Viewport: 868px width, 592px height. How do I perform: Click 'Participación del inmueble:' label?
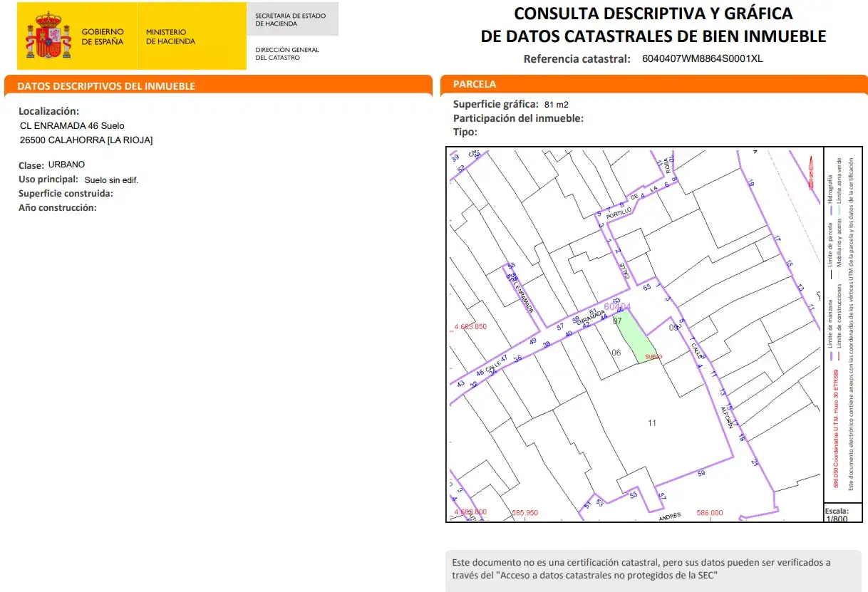518,118
